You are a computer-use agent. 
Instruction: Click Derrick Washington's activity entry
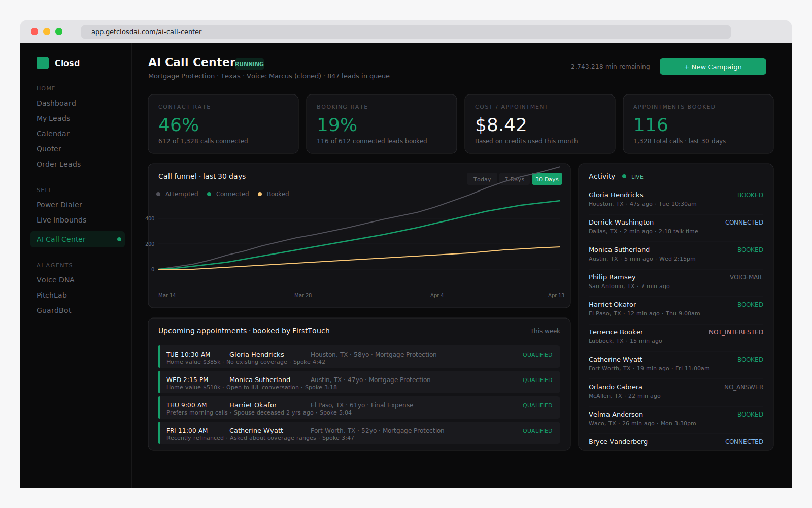[x=675, y=227]
